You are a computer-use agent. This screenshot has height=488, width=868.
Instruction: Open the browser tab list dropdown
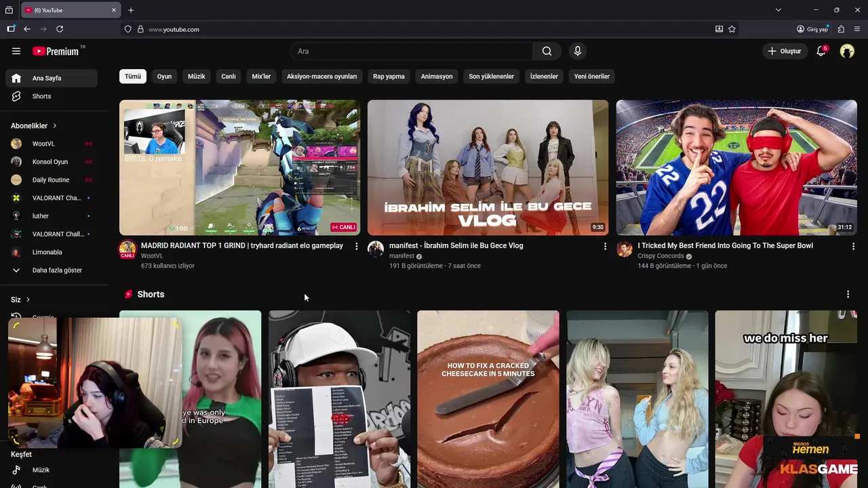(778, 10)
